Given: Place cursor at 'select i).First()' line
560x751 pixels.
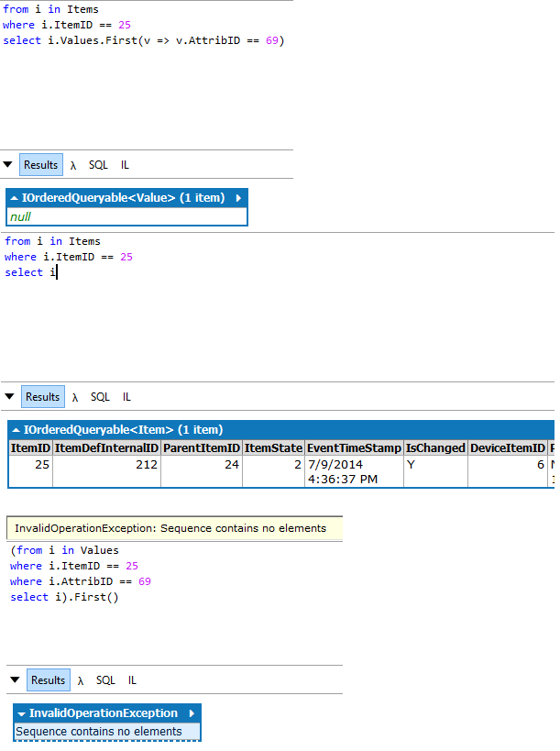Looking at the screenshot, I should click(x=64, y=597).
